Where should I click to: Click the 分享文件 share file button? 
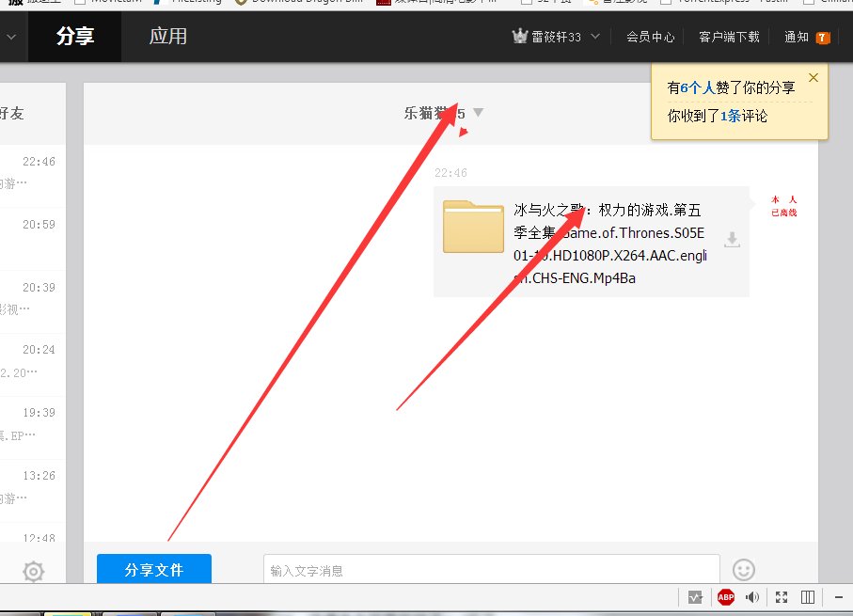click(x=153, y=569)
